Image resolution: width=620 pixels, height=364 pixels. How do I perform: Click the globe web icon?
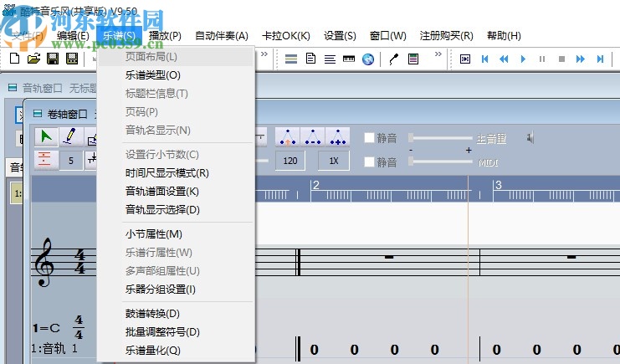click(x=368, y=59)
